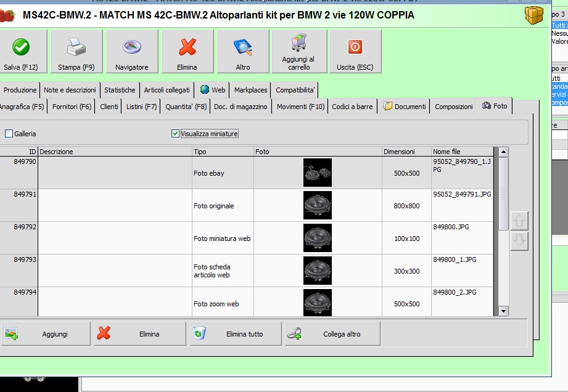Viewport: 568px width, 392px height.
Task: Select row ID 849791
Action: point(246,205)
